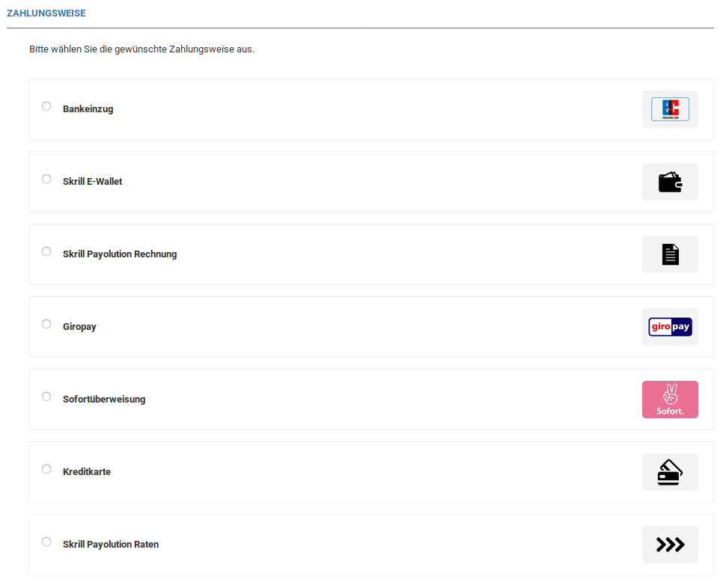
Task: Click the "Skrill Payolution Rechnung" label text
Action: (120, 254)
